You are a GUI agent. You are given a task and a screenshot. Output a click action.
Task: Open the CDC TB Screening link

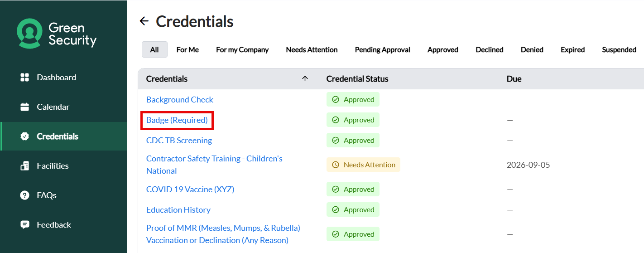[x=179, y=141]
